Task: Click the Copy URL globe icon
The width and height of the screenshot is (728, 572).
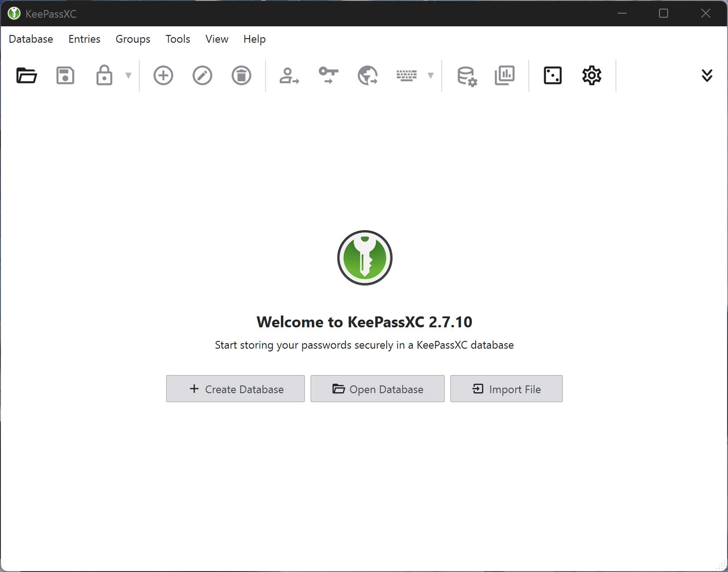Action: [x=368, y=75]
